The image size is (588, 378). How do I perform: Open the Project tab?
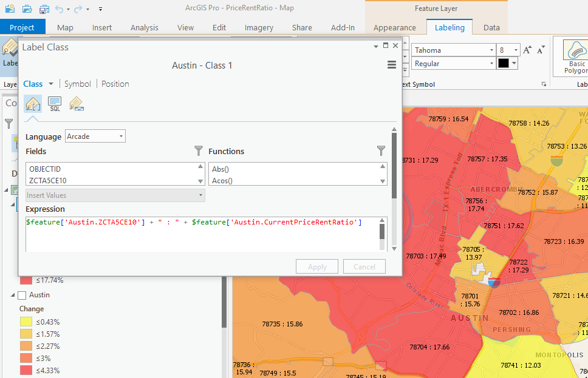tap(22, 27)
